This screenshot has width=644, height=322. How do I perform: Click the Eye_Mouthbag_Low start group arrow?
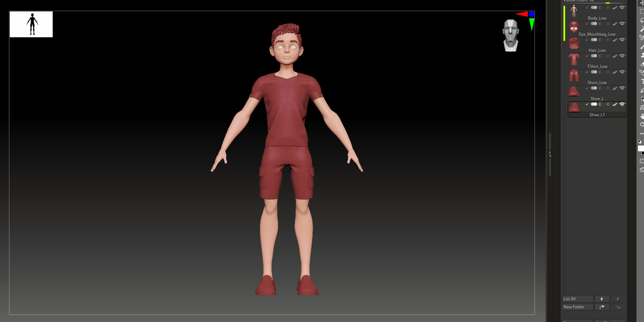pos(587,24)
